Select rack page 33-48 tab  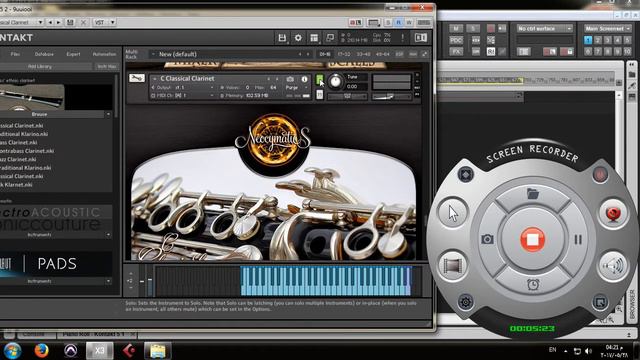click(x=363, y=54)
